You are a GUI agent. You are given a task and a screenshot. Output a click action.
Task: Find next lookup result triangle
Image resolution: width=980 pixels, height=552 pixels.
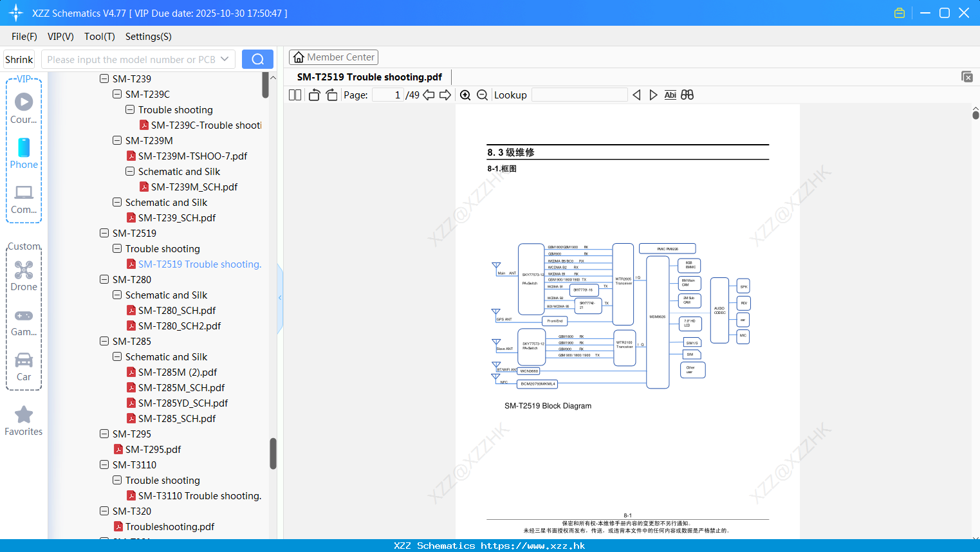(653, 95)
